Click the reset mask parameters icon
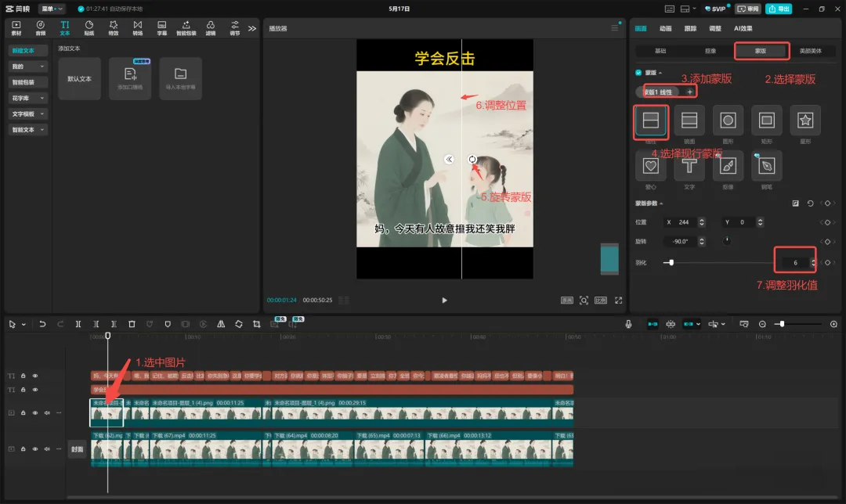Screen dimensions: 846x504 811,203
